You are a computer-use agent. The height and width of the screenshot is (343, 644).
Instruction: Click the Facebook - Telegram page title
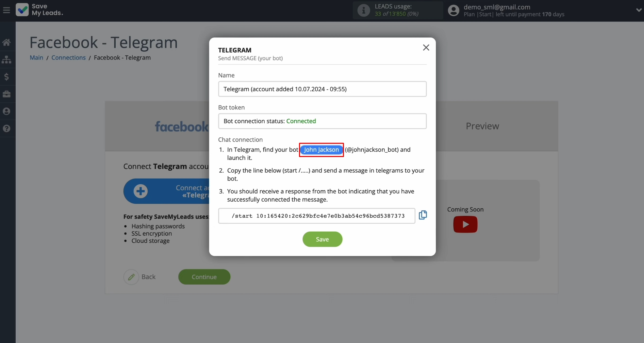pyautogui.click(x=103, y=42)
